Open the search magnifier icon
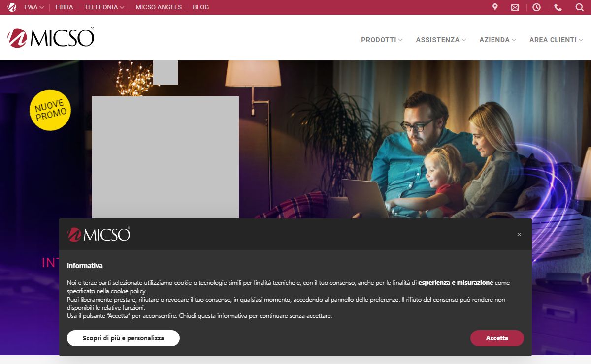The width and height of the screenshot is (591, 364). pos(579,7)
